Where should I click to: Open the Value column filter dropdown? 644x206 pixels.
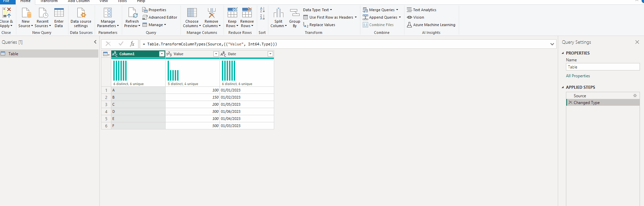pyautogui.click(x=216, y=54)
